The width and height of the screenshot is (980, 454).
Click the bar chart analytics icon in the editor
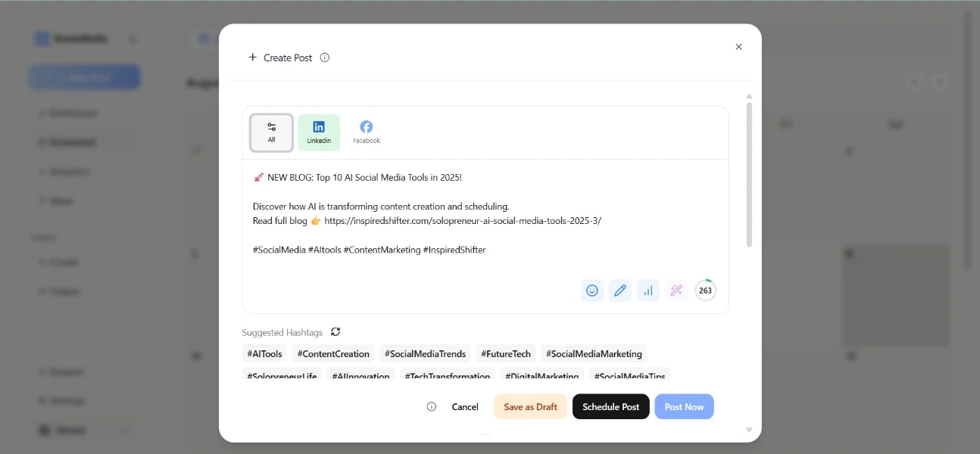648,290
